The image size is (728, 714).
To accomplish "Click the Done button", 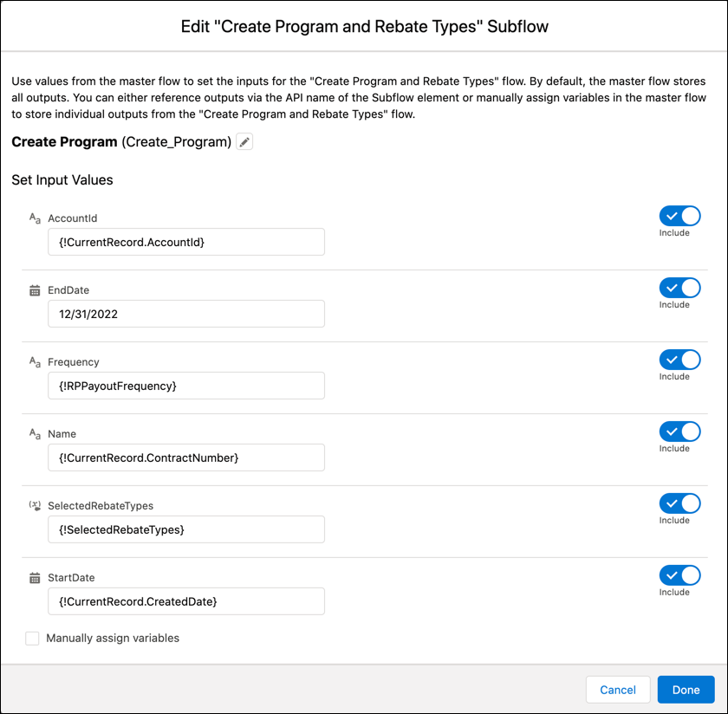I will (686, 690).
